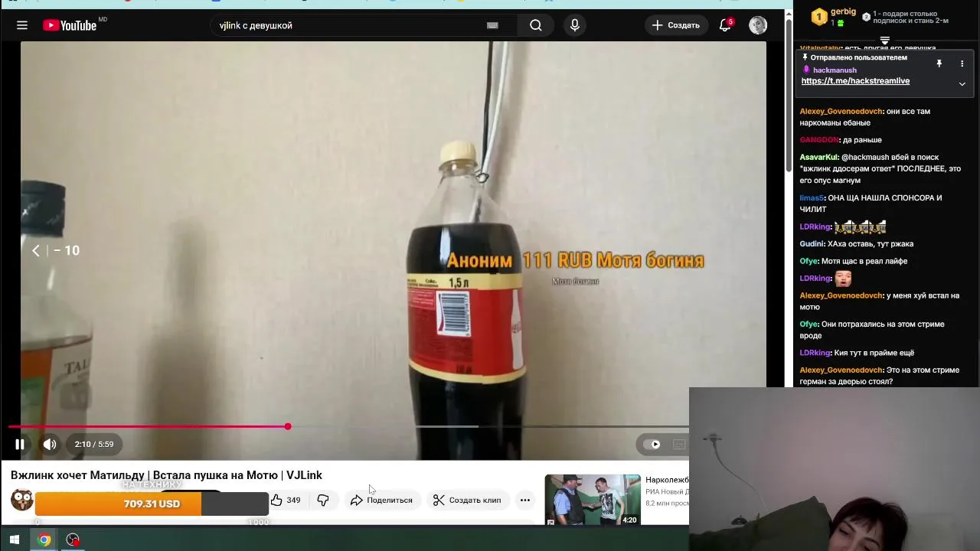Viewport: 980px width, 551px height.
Task: Click the streamer webcam overlay
Action: pos(835,468)
